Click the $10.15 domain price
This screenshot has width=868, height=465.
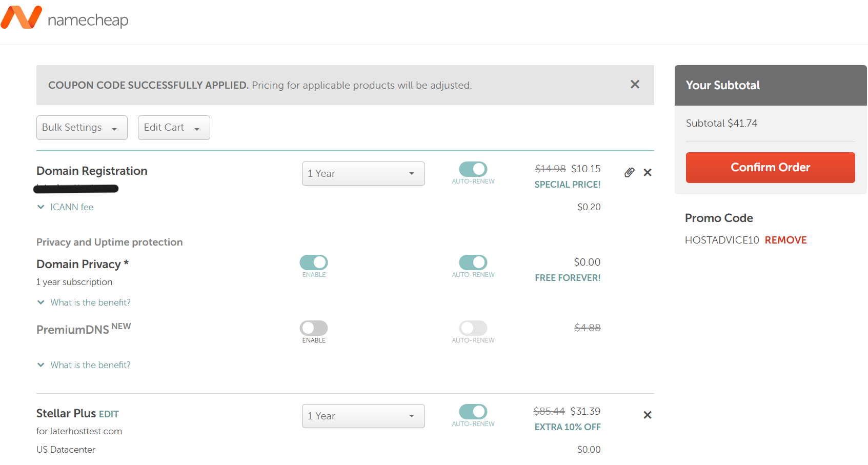[586, 169]
